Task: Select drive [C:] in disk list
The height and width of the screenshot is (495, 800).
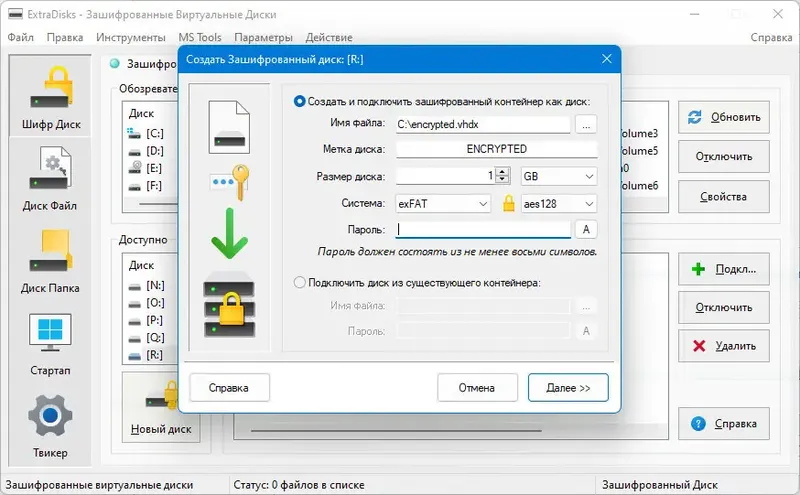Action: point(147,133)
